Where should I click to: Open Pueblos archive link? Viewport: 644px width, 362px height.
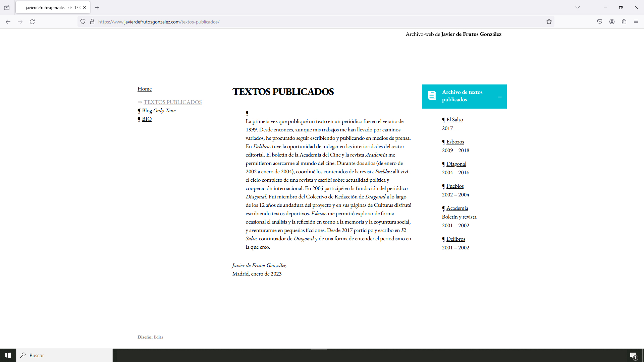(x=455, y=186)
